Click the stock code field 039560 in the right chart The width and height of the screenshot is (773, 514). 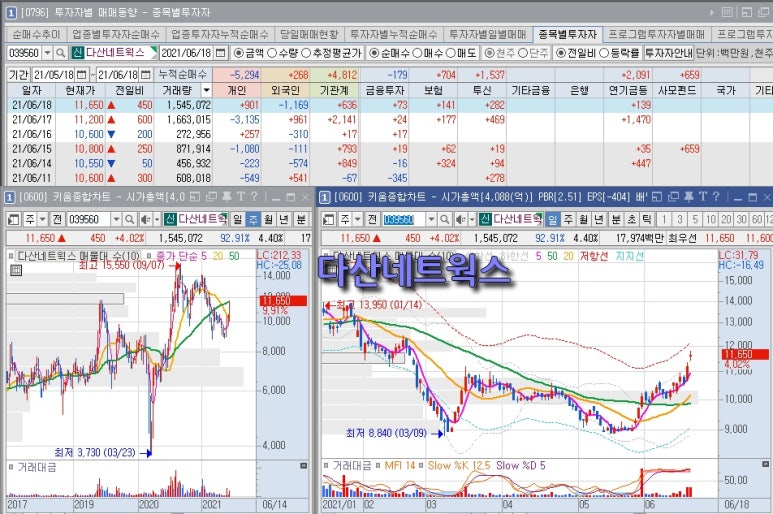(404, 219)
